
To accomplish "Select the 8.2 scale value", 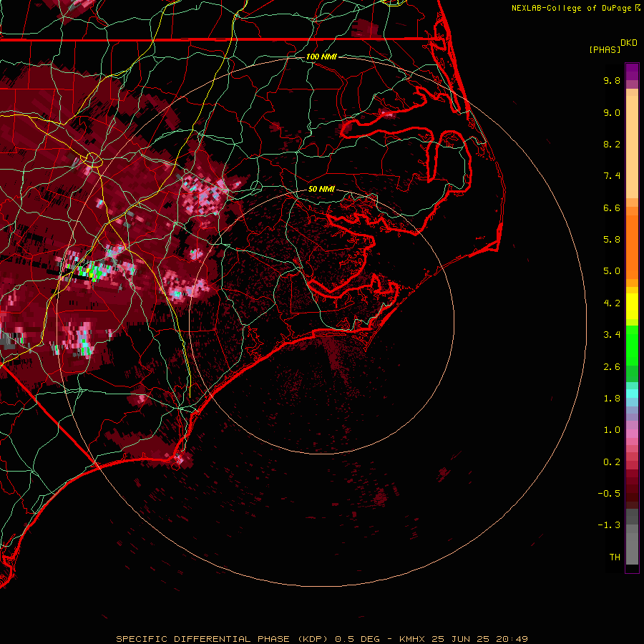I will [612, 144].
